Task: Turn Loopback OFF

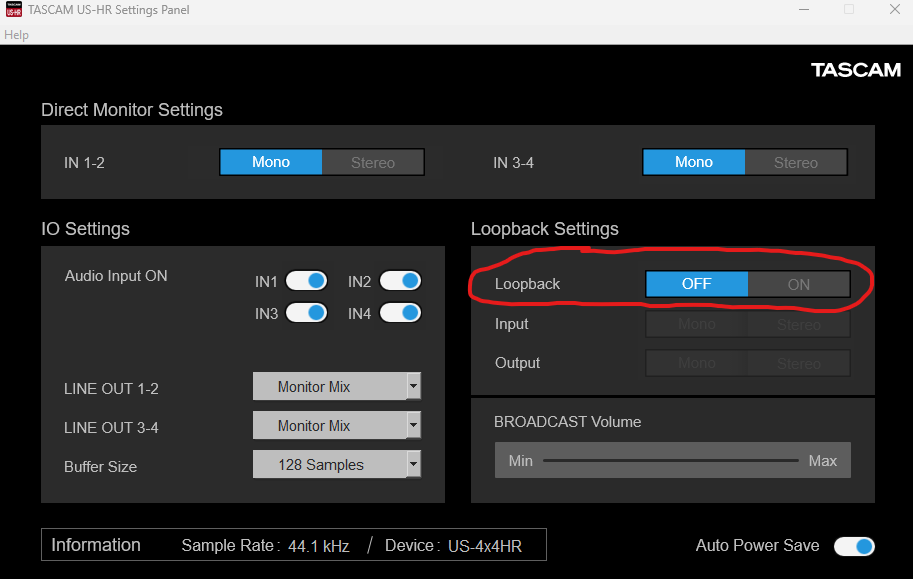Action: [696, 284]
